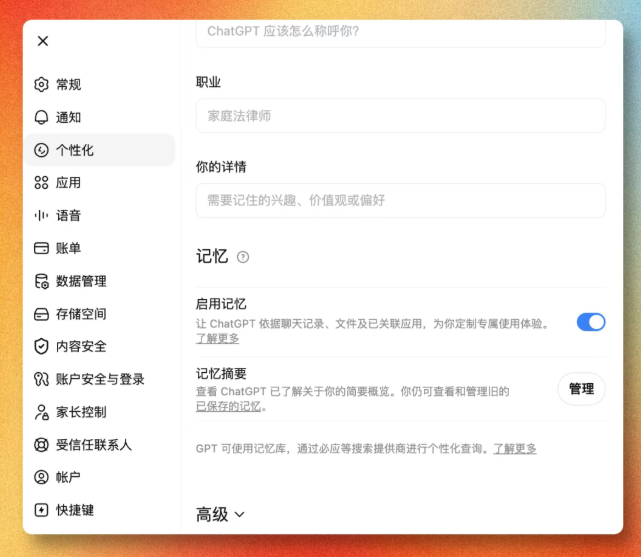Click the waveform icon beside 语音
This screenshot has height=557, width=641.
[x=41, y=215]
